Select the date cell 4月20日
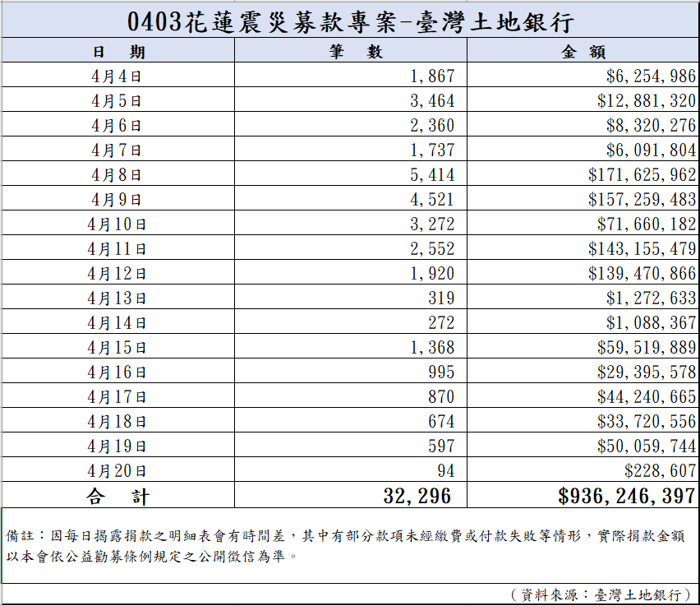The height and width of the screenshot is (606, 700). click(x=118, y=470)
